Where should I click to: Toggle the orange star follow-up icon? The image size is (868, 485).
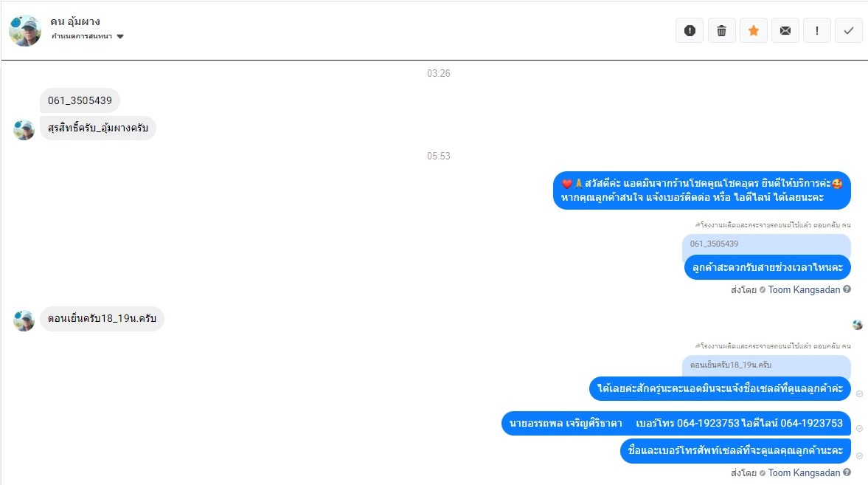click(x=753, y=30)
